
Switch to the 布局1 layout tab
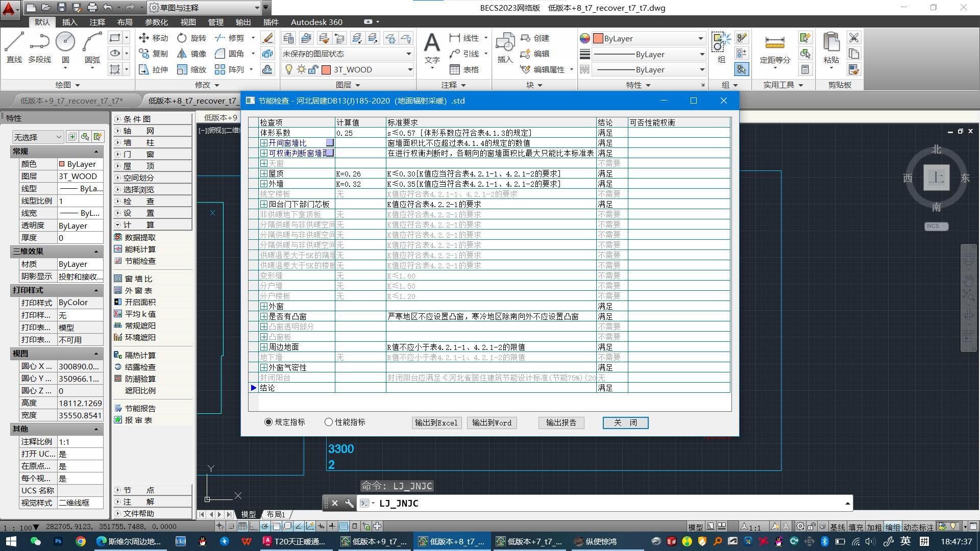tap(276, 514)
